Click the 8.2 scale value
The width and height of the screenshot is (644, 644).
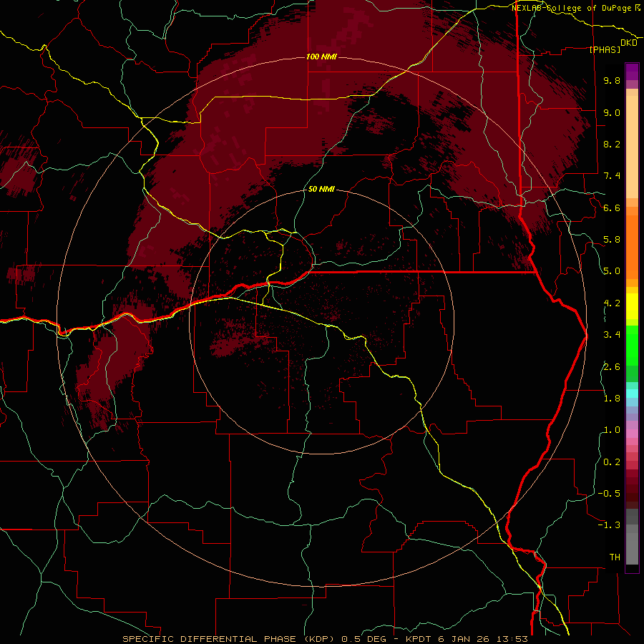pos(612,144)
